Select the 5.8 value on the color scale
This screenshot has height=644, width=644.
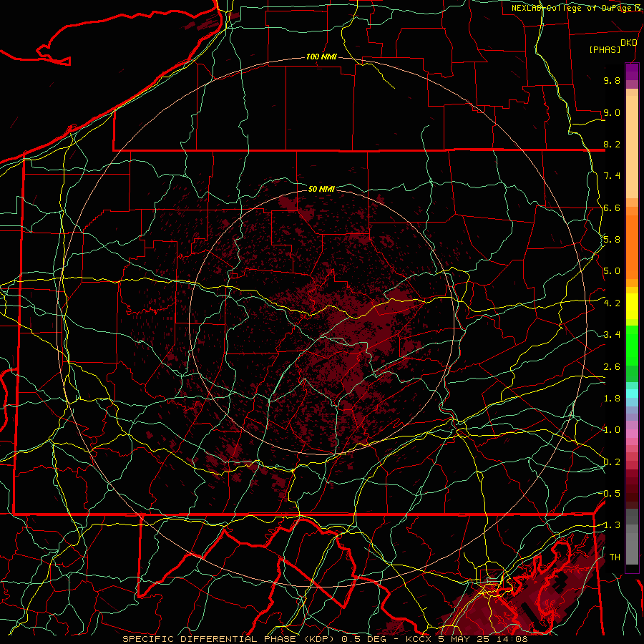tap(612, 240)
